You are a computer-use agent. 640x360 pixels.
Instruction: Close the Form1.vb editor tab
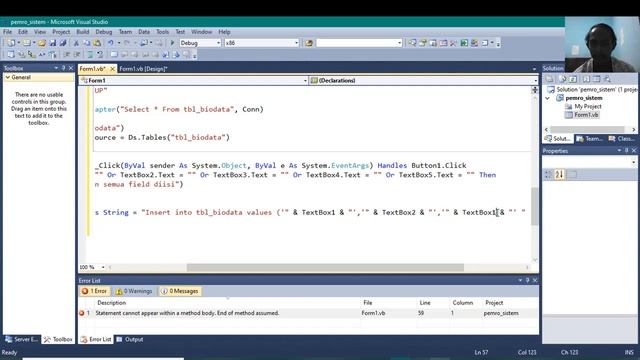112,69
